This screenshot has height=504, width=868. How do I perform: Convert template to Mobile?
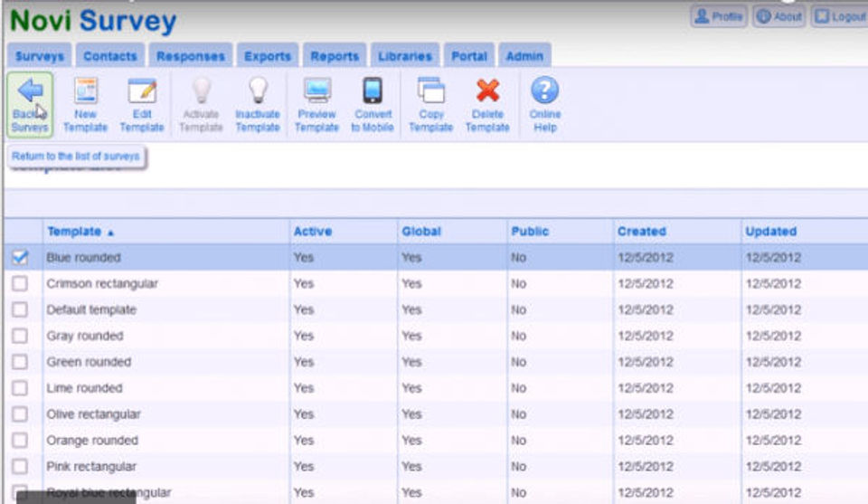coord(373,105)
